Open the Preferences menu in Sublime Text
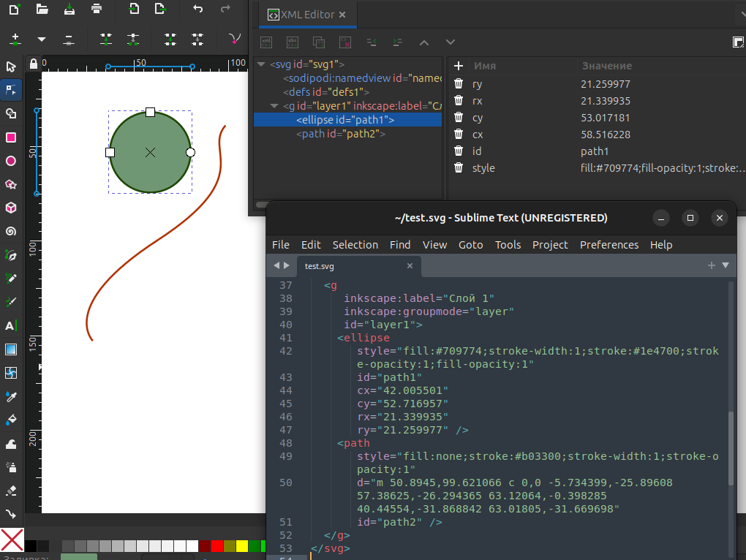Image resolution: width=746 pixels, height=560 pixels. coord(609,245)
